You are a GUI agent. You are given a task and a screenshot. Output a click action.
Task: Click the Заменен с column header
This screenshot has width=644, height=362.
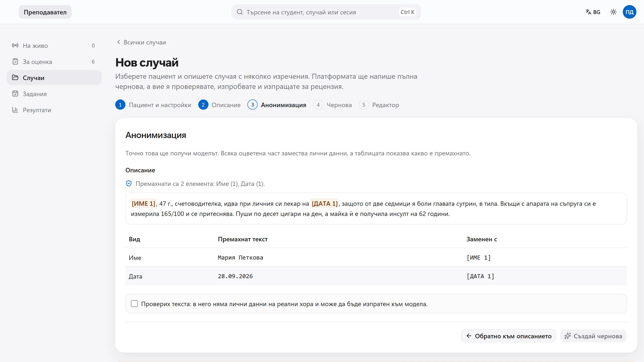[x=481, y=239]
